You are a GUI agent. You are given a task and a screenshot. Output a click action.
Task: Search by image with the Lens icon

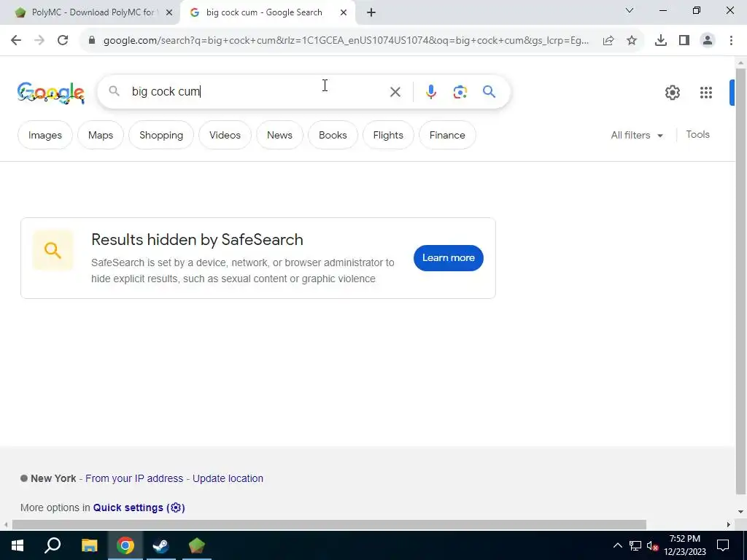[x=460, y=92]
